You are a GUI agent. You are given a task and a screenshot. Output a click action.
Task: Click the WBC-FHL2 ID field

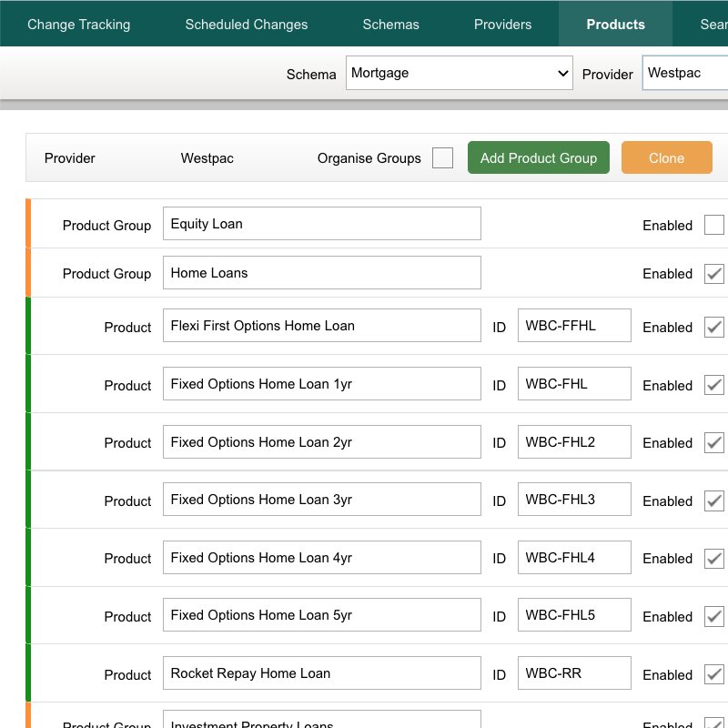point(574,441)
